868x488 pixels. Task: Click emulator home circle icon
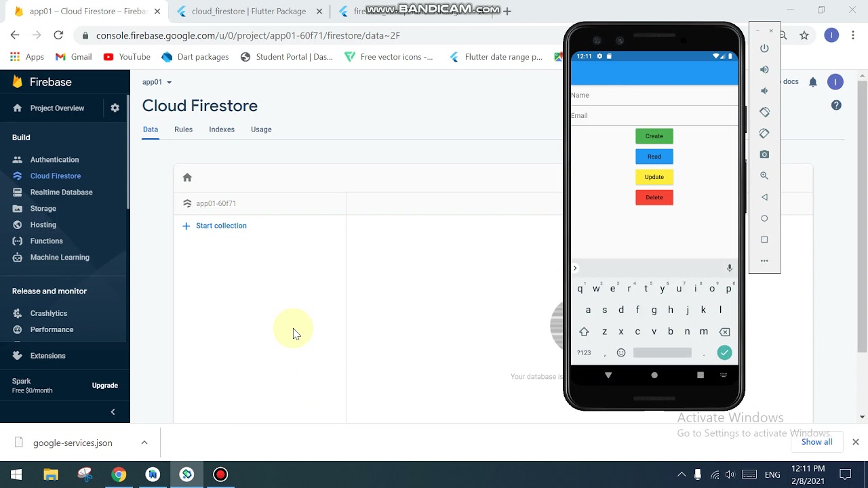point(764,218)
